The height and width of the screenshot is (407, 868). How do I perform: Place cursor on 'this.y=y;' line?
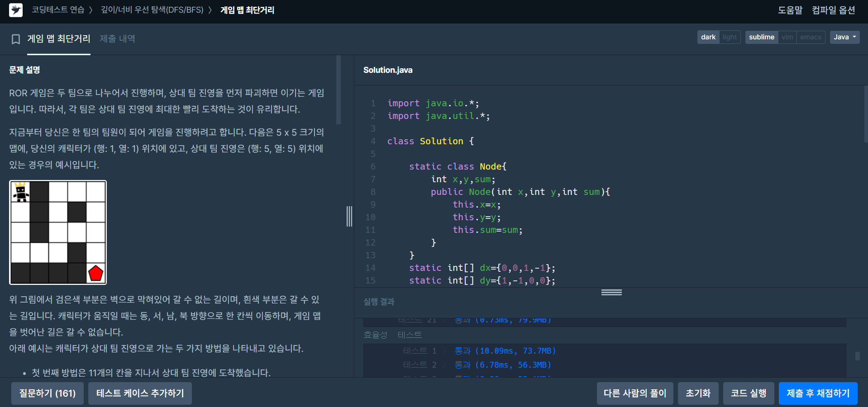click(477, 217)
